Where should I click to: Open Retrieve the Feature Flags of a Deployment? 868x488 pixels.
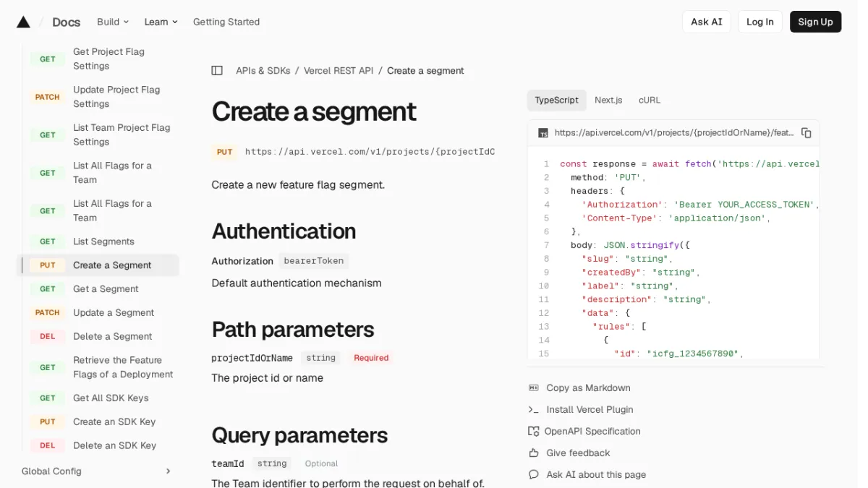point(98,367)
